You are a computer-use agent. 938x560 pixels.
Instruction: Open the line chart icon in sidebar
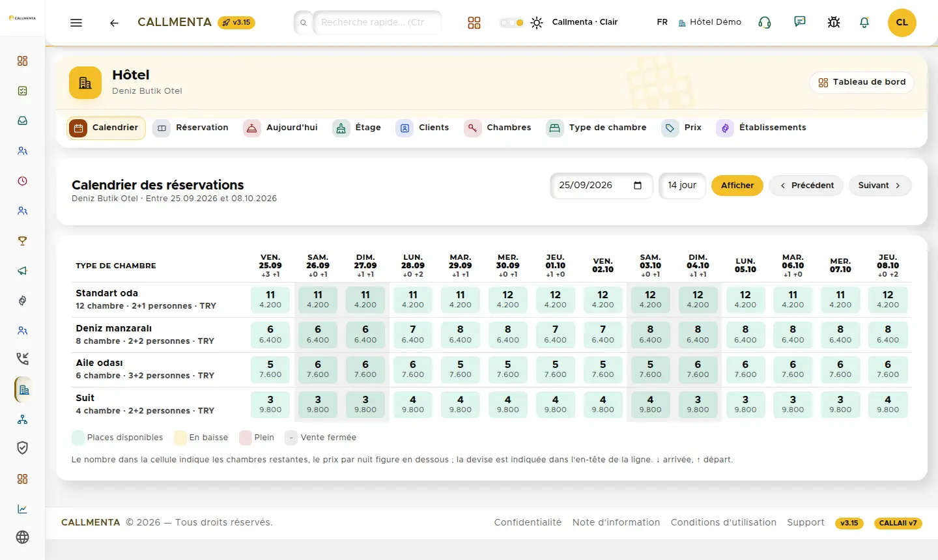pyautogui.click(x=23, y=509)
